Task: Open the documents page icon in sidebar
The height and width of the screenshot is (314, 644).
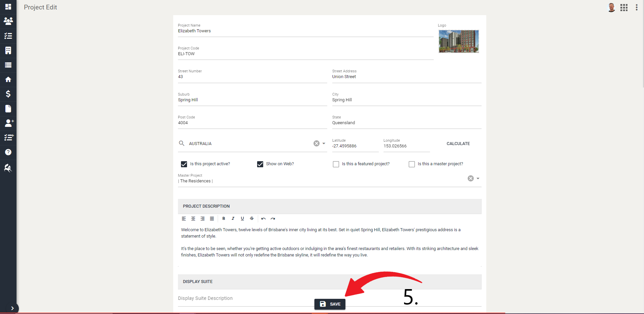Action: pos(8,108)
